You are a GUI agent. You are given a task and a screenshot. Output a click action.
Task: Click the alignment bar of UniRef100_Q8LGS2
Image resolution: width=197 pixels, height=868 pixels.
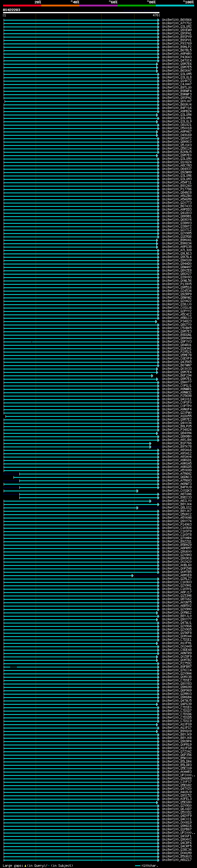(x=71, y=508)
